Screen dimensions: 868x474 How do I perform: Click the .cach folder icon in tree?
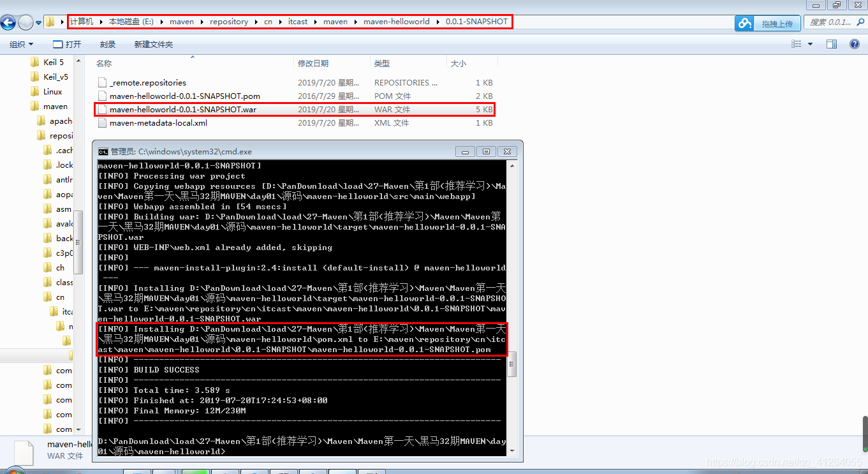[x=48, y=151]
